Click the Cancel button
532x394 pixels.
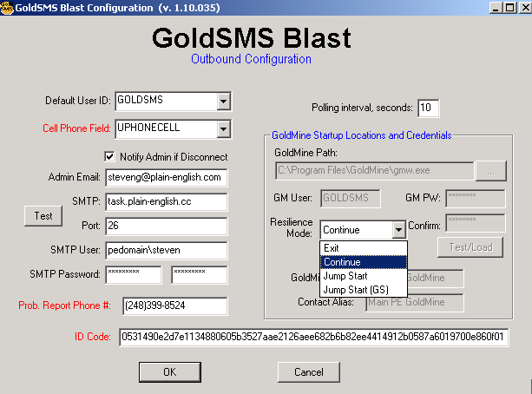point(309,372)
